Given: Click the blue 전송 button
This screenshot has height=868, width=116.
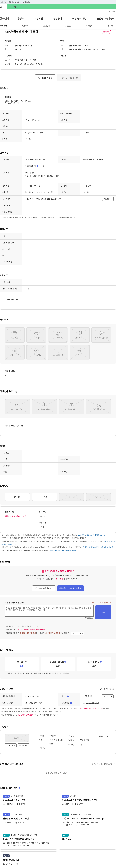Looking at the screenshot, I should [103, 612].
